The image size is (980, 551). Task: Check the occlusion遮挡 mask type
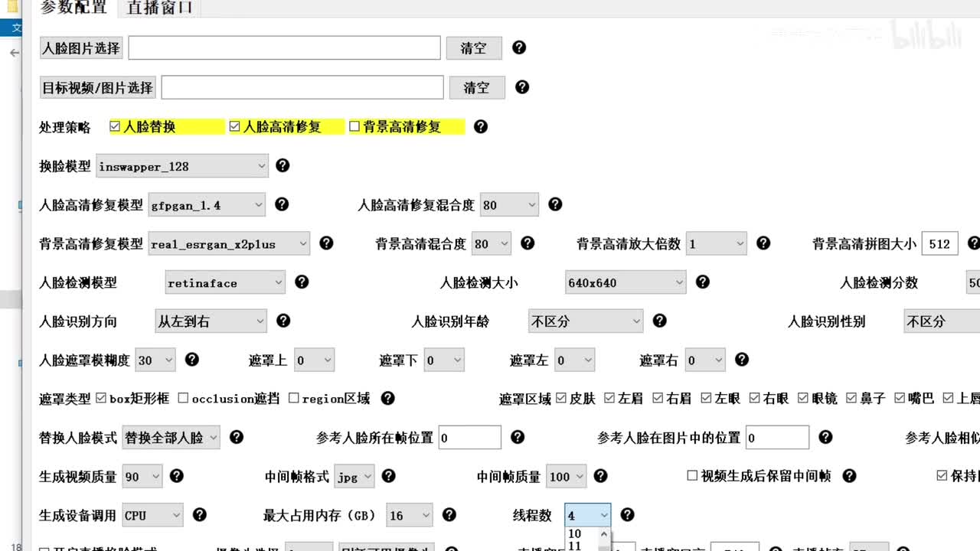point(184,398)
